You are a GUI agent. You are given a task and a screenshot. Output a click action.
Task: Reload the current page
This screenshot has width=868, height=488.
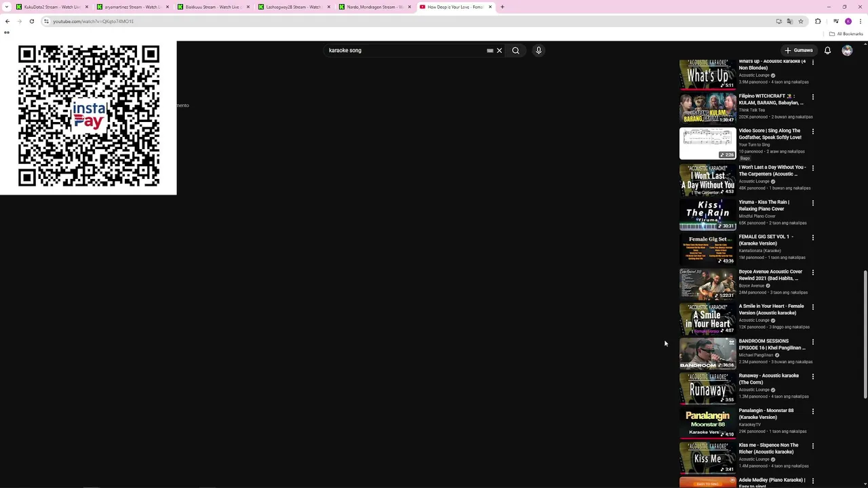[31, 21]
